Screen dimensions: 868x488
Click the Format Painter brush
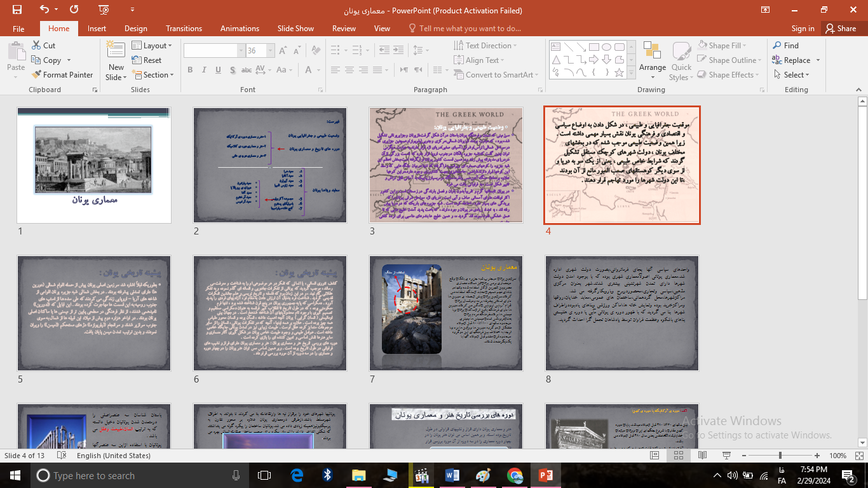[x=37, y=75]
